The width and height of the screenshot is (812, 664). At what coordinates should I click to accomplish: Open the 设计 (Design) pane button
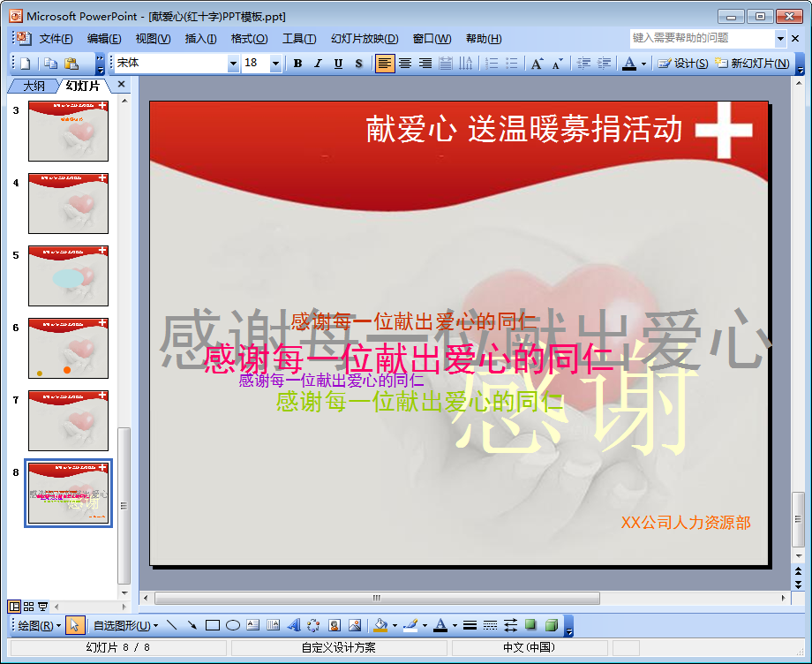tap(684, 64)
